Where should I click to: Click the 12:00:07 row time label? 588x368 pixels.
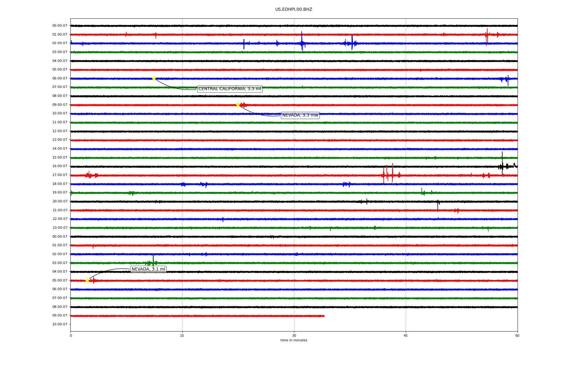click(60, 131)
